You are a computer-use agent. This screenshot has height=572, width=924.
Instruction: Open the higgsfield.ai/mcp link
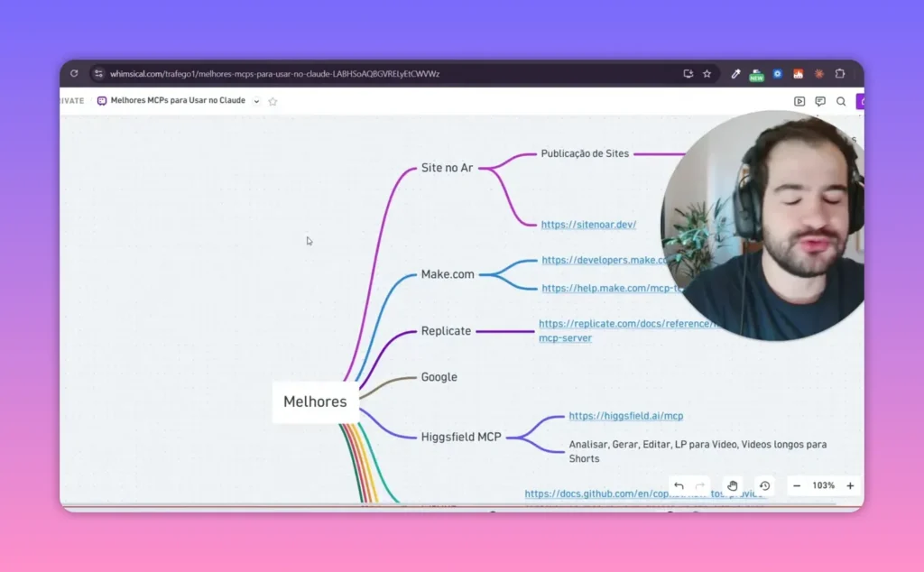(x=626, y=416)
